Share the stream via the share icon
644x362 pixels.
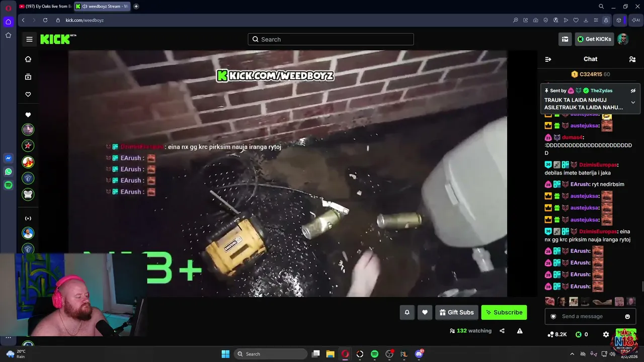coord(502,331)
